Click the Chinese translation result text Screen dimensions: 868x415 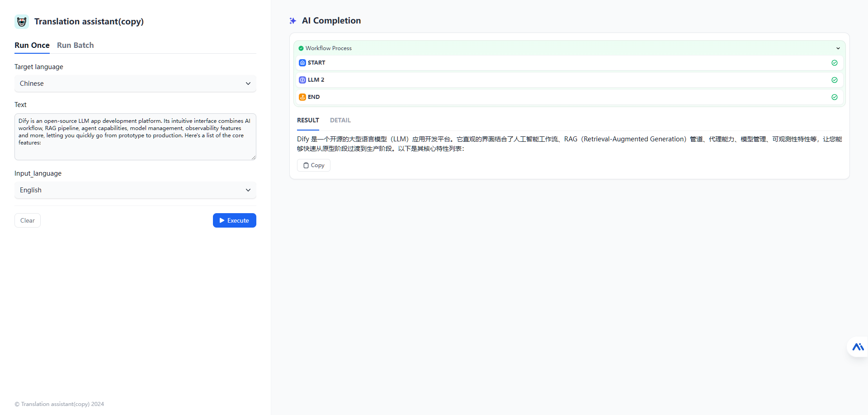point(570,144)
